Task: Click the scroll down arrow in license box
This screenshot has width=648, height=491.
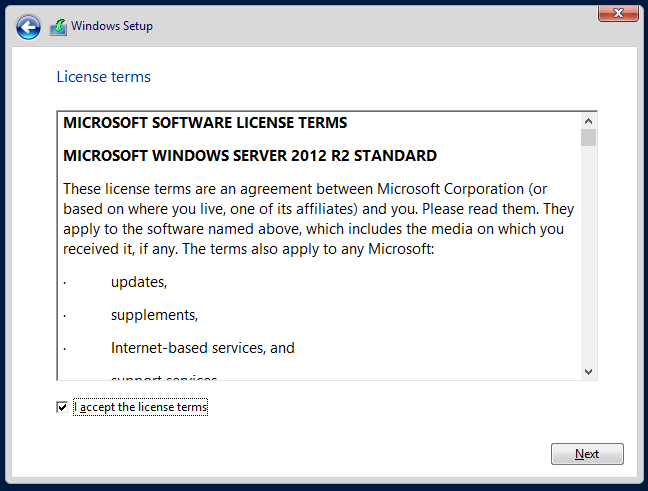Action: 588,372
